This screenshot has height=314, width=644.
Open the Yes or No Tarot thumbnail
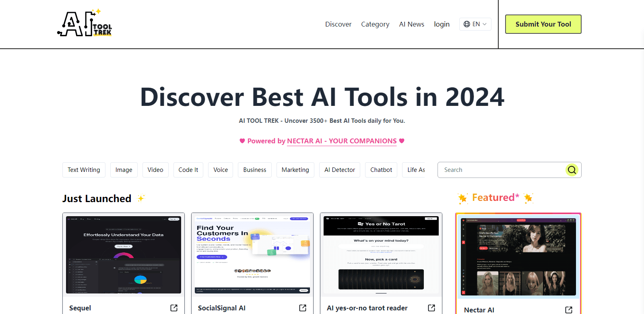(x=381, y=255)
